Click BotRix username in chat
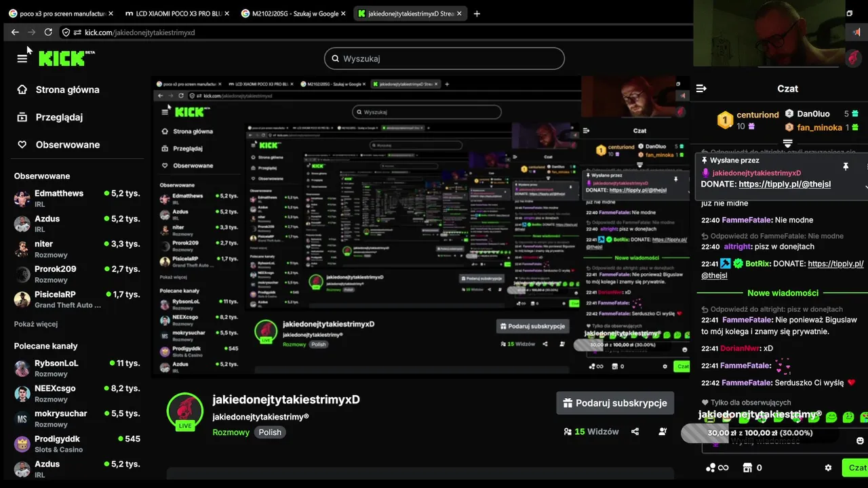Viewport: 868px width, 488px height. click(x=757, y=264)
